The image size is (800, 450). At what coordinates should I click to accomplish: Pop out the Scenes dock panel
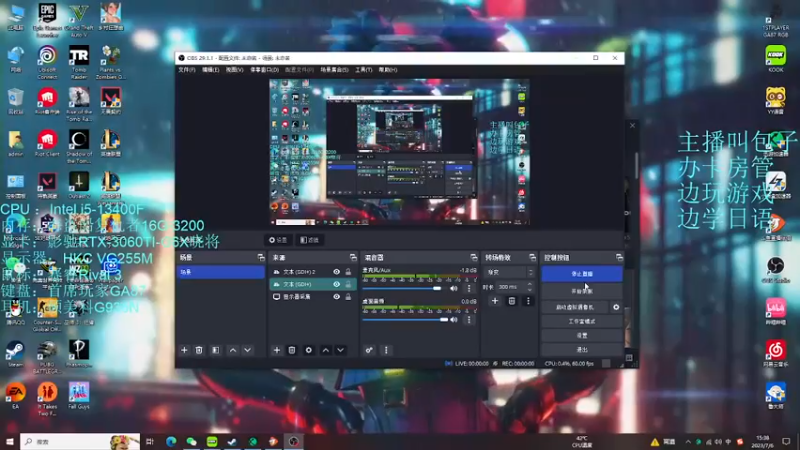(261, 257)
